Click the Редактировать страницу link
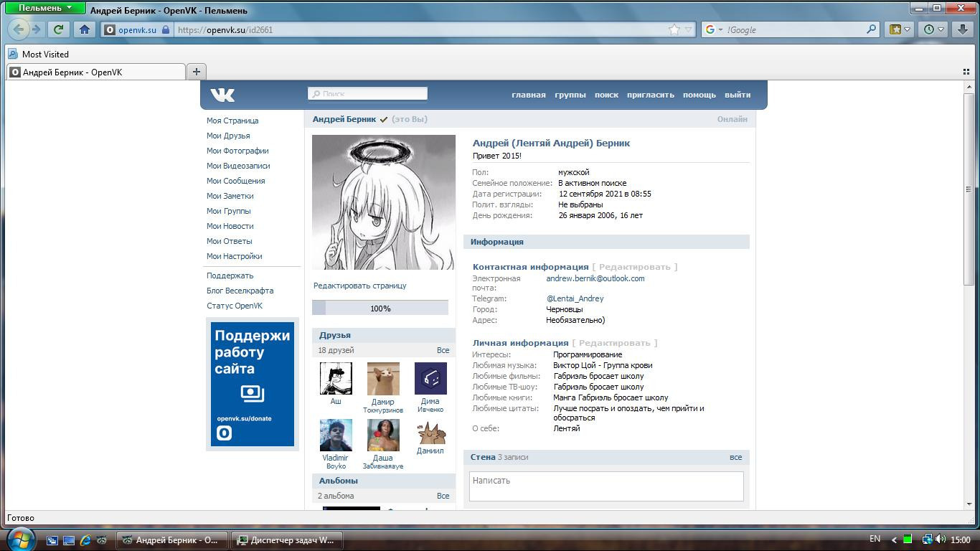Screen dimensions: 980x551 tap(359, 286)
